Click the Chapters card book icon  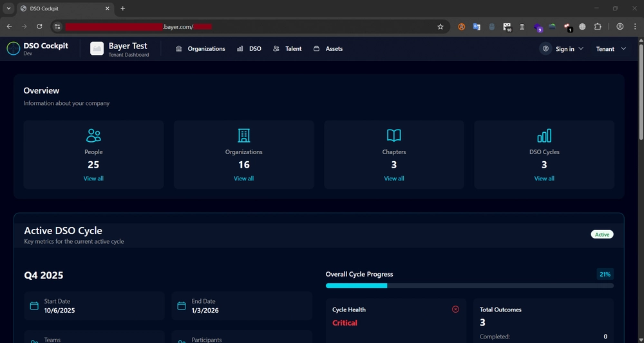point(394,135)
